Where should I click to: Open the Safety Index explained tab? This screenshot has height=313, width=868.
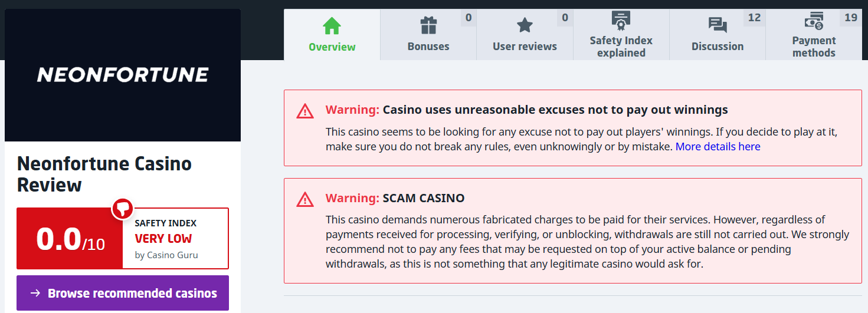(x=621, y=47)
